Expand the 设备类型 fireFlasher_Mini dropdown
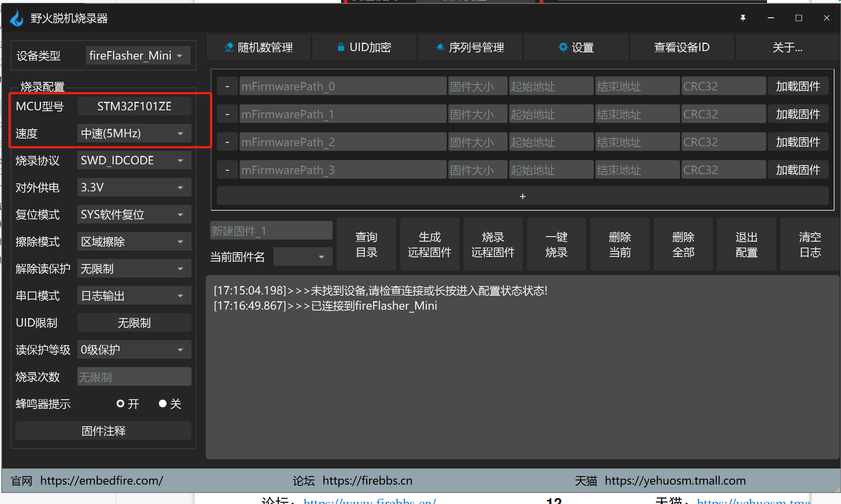The height and width of the screenshot is (504, 841). pos(138,55)
